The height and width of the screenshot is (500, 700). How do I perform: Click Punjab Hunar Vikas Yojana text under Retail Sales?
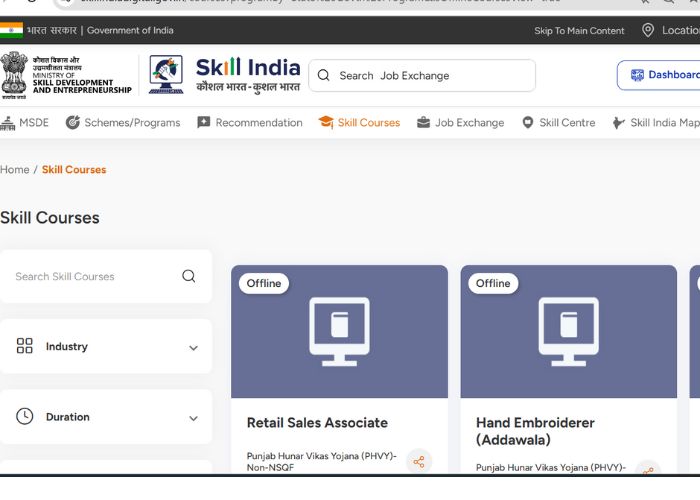tap(321, 462)
